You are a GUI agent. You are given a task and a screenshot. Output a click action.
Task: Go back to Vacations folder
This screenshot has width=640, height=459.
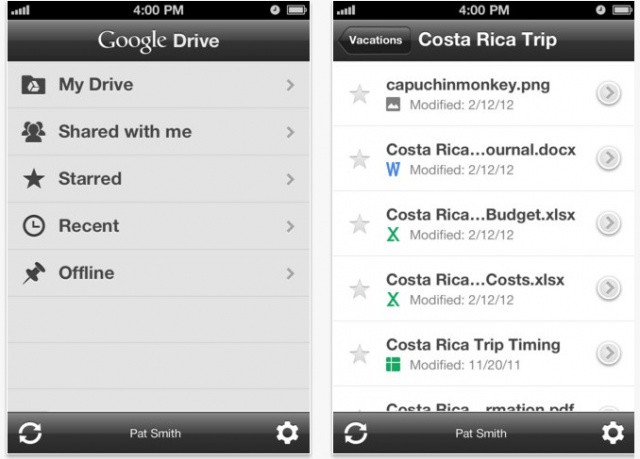[374, 40]
